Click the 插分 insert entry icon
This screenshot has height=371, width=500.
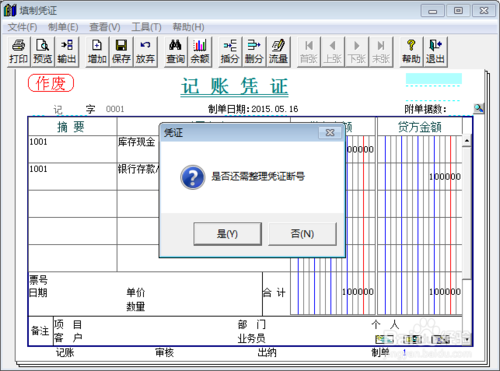230,52
